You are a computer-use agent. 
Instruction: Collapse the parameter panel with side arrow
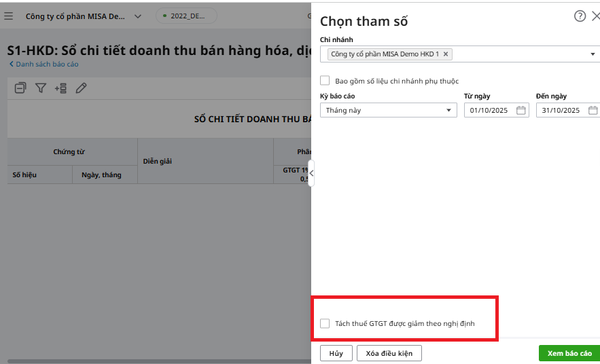(x=311, y=174)
